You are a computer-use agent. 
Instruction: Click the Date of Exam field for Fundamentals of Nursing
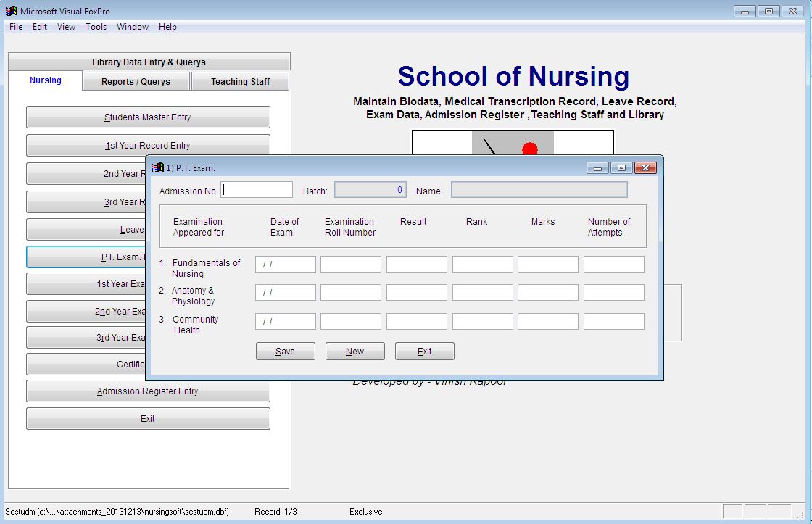point(285,264)
